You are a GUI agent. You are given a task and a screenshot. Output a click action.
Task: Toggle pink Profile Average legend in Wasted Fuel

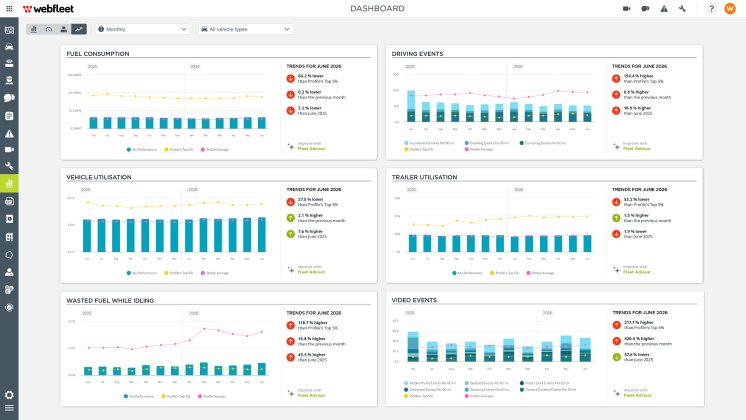(212, 396)
